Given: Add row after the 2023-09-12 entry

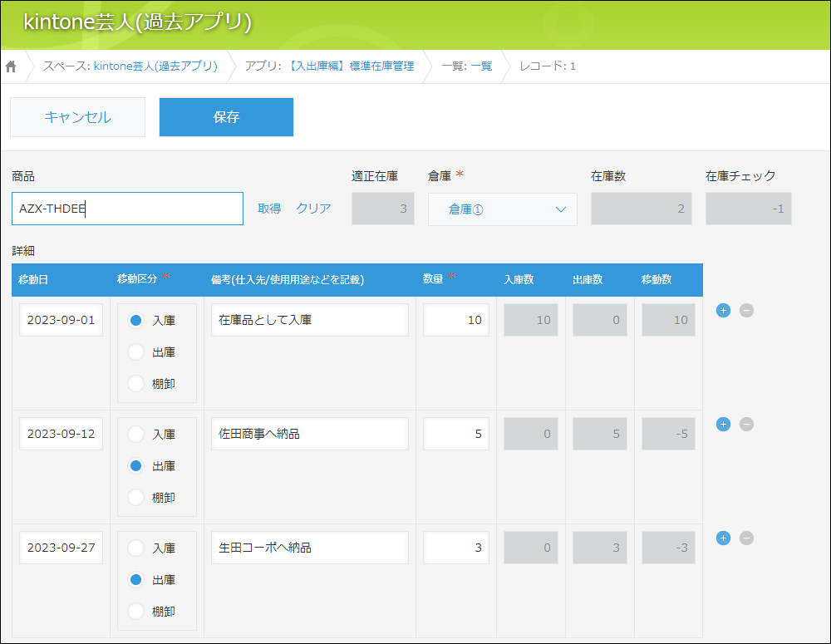Looking at the screenshot, I should pyautogui.click(x=723, y=424).
